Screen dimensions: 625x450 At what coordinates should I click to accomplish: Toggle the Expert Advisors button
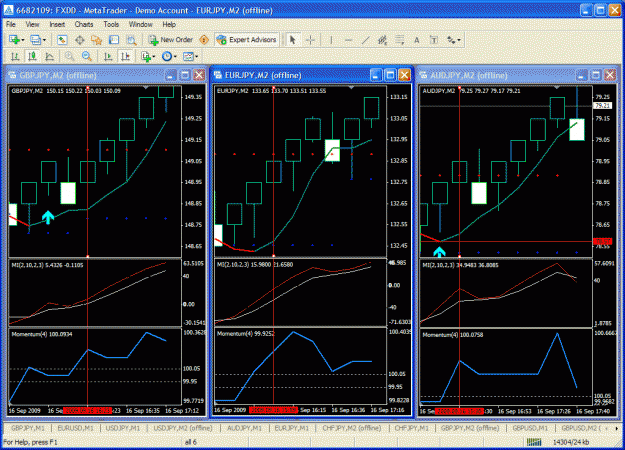(246, 40)
